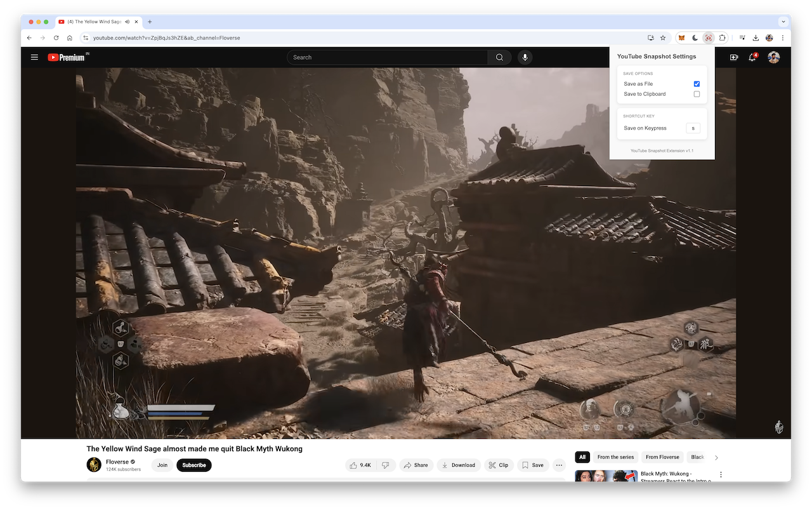Go to YouTube Premium home logo
Image resolution: width=812 pixels, height=508 pixels.
68,57
